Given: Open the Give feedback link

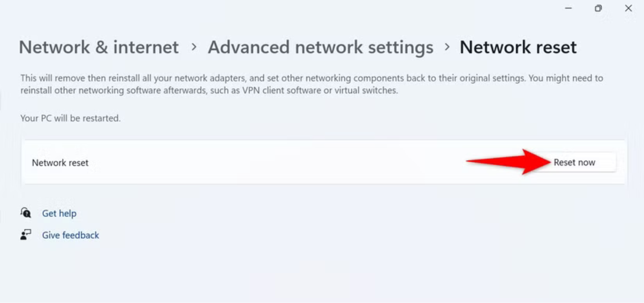Looking at the screenshot, I should coord(70,235).
